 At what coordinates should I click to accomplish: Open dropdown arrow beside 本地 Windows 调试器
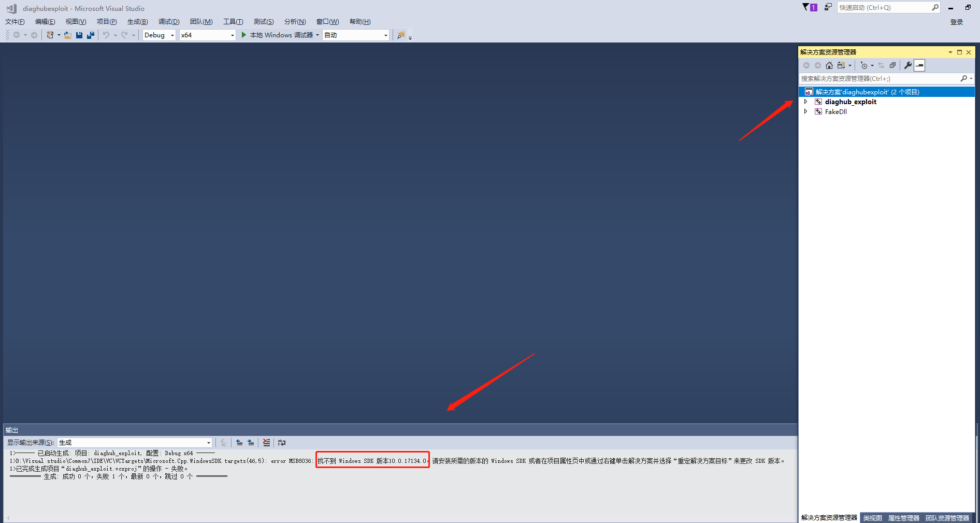318,35
